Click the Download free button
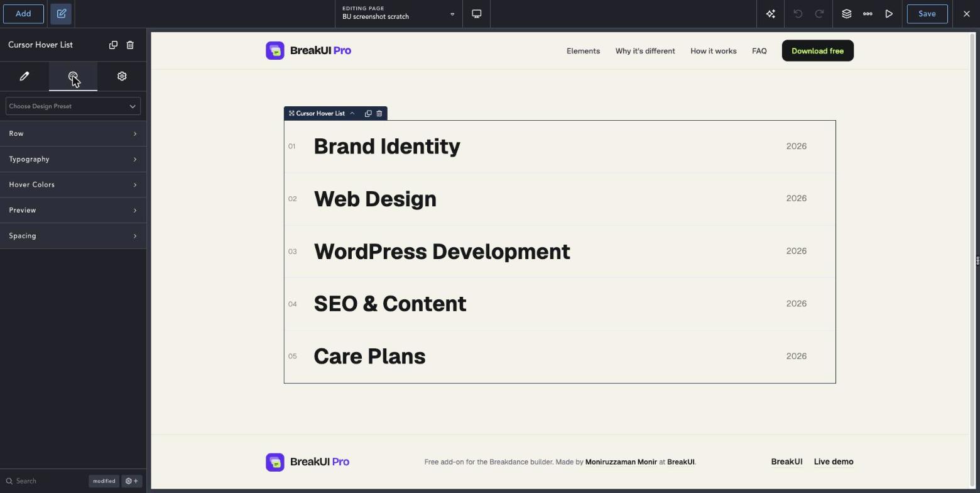This screenshot has width=980, height=493. click(x=818, y=51)
